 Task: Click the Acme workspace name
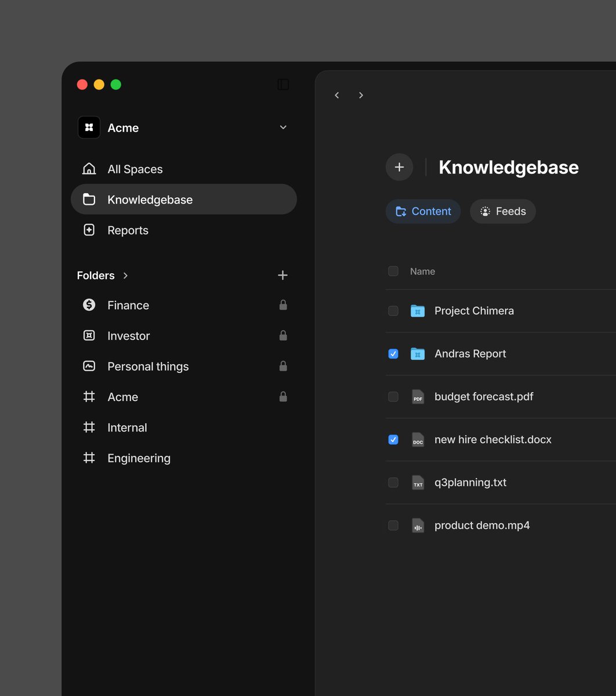123,128
